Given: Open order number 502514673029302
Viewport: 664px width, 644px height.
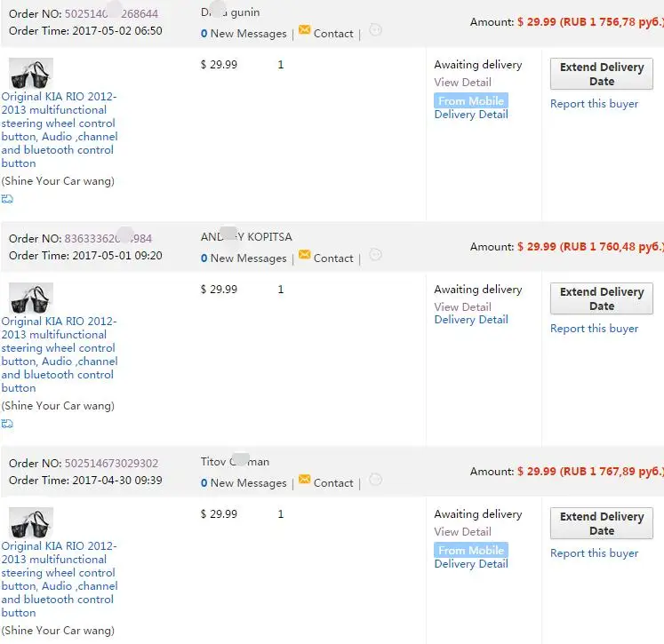Looking at the screenshot, I should tap(111, 463).
